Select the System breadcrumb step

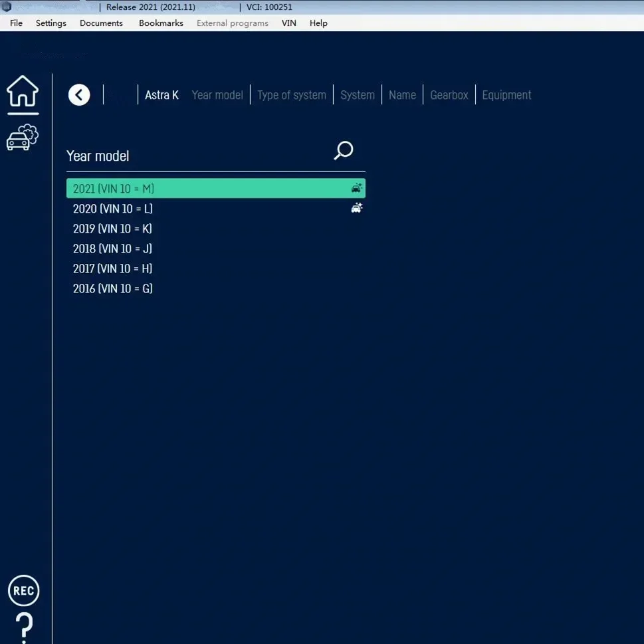tap(358, 95)
